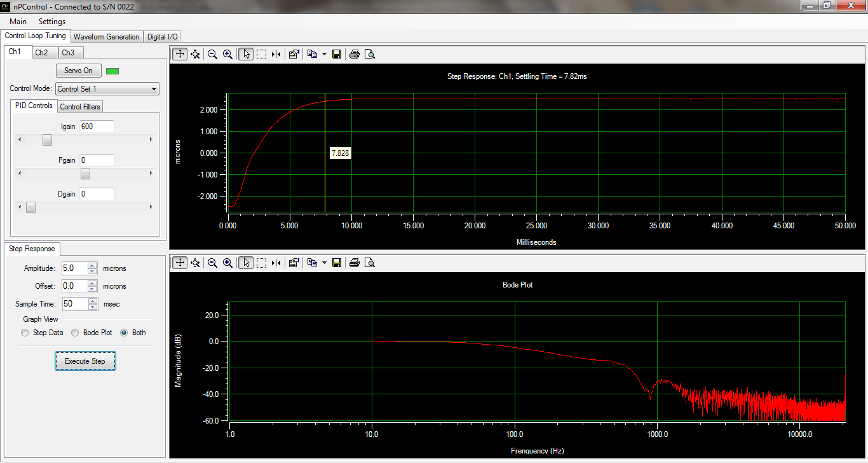
Task: Click the Igain value field showing 600
Action: (x=97, y=127)
